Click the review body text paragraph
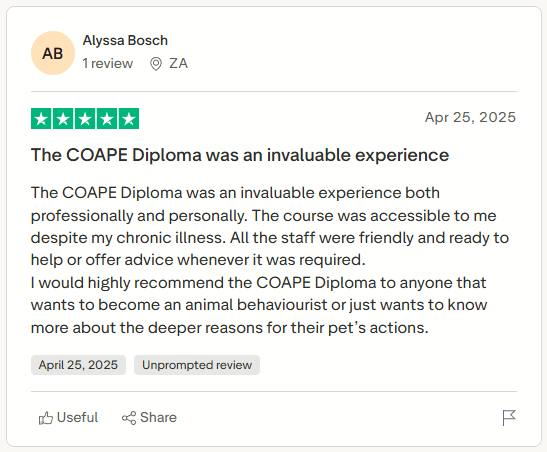Screen dimensions: 547x452 [270, 260]
